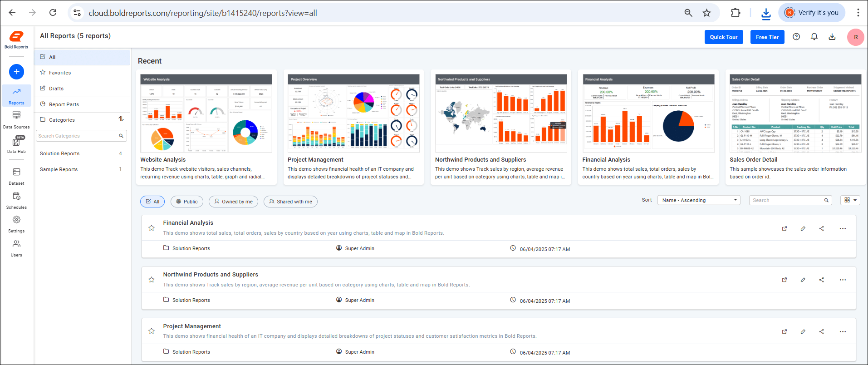The width and height of the screenshot is (868, 365).
Task: Open the Sales Order Detail recent thumbnail
Action: tap(795, 113)
